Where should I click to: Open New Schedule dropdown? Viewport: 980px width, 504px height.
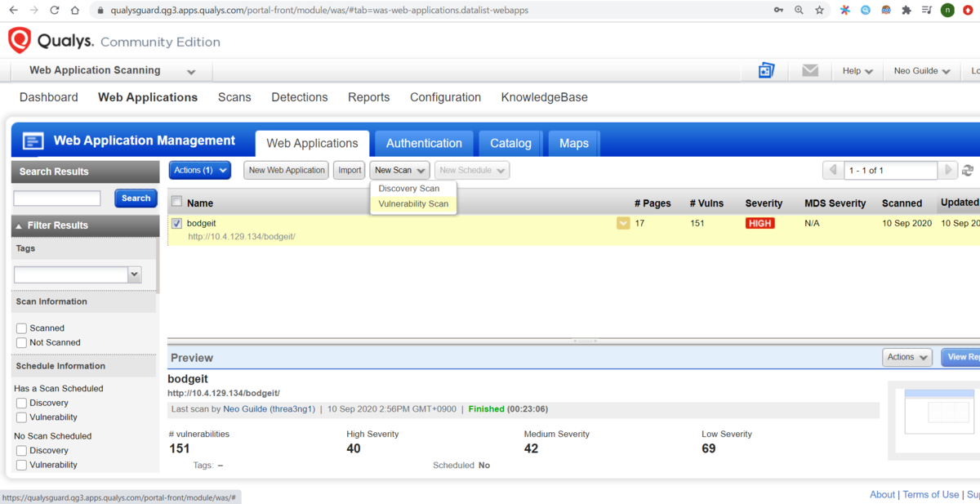point(472,170)
